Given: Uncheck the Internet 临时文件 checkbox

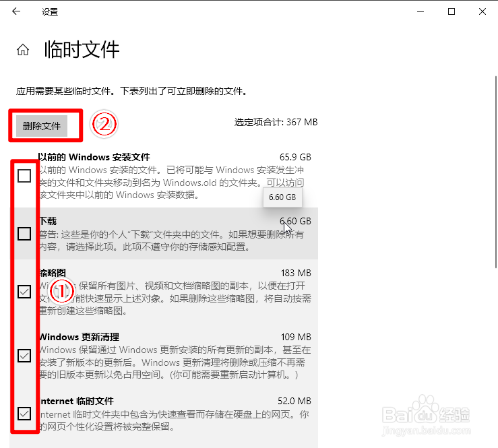Looking at the screenshot, I should click(x=24, y=414).
